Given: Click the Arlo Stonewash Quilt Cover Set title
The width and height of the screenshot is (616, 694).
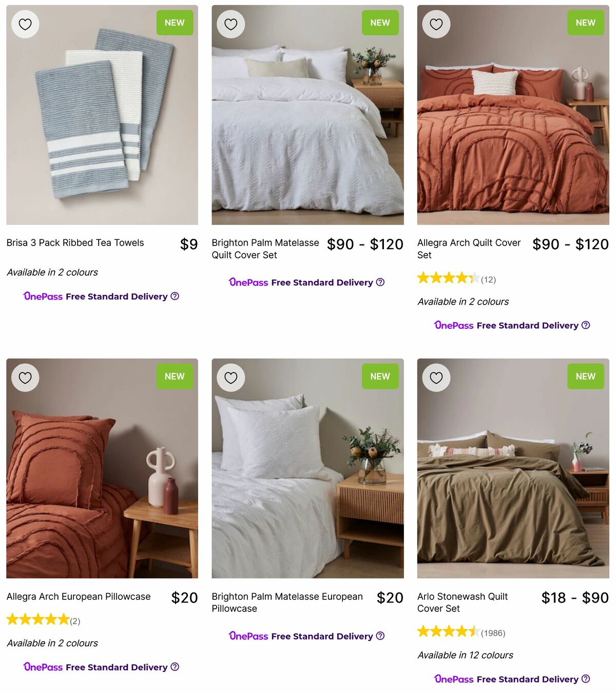Looking at the screenshot, I should (x=461, y=603).
